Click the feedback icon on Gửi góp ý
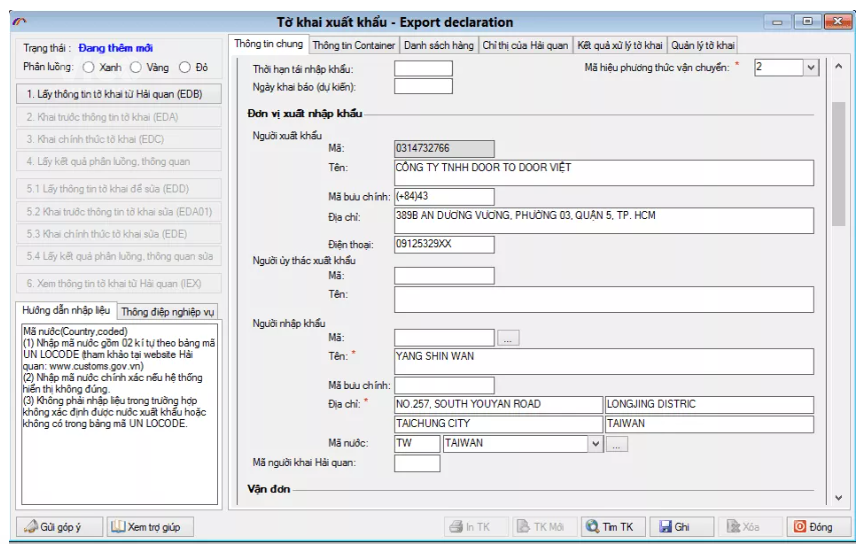 click(x=31, y=527)
